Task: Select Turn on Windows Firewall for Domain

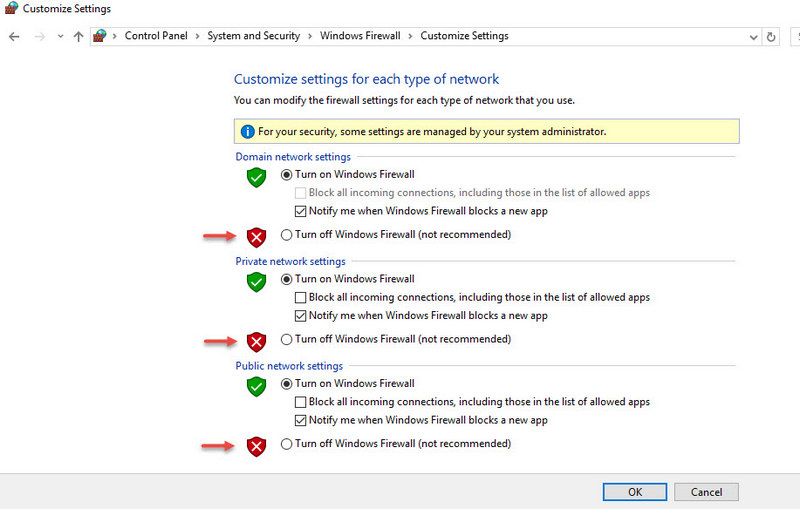Action: [x=287, y=175]
